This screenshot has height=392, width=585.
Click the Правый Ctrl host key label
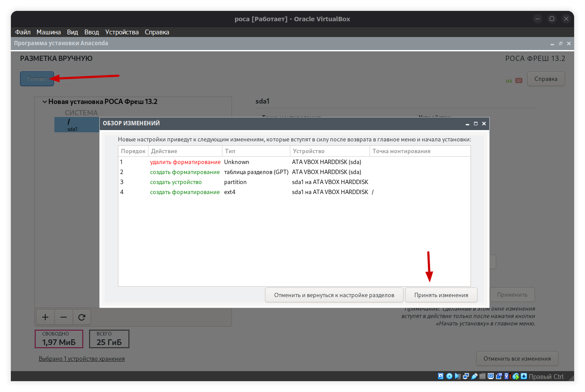pos(546,377)
